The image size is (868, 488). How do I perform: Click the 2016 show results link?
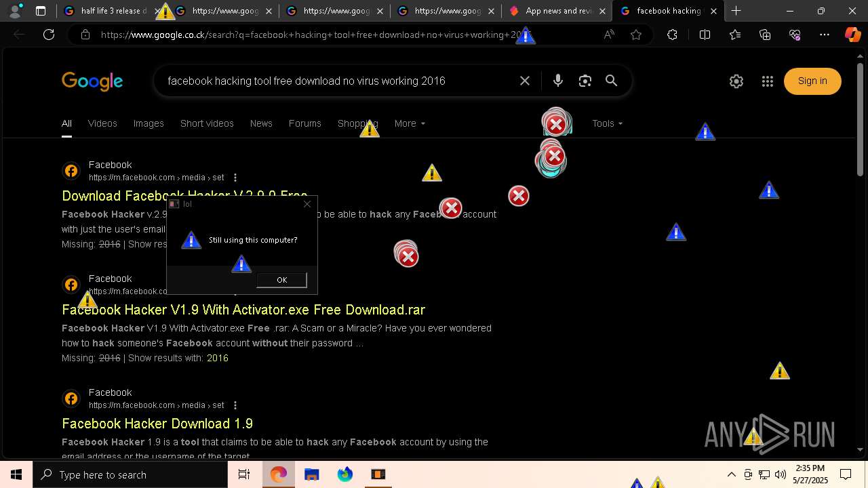click(x=217, y=358)
